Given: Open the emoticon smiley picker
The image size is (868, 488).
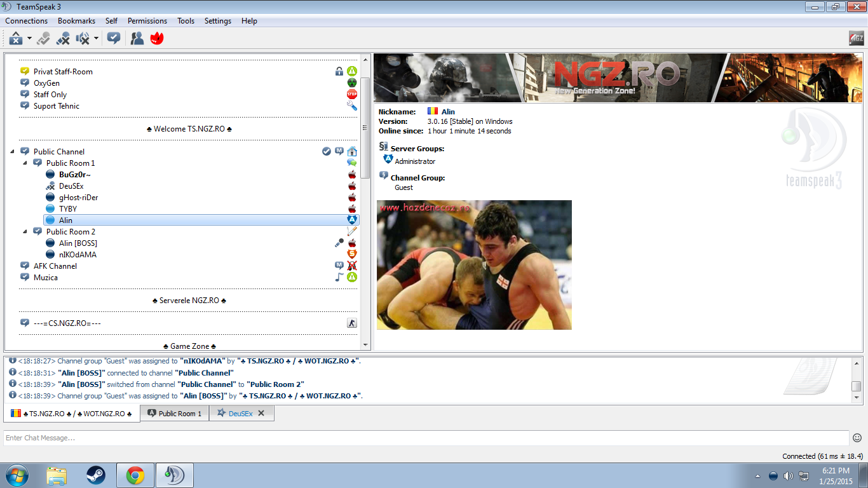Looking at the screenshot, I should 857,438.
